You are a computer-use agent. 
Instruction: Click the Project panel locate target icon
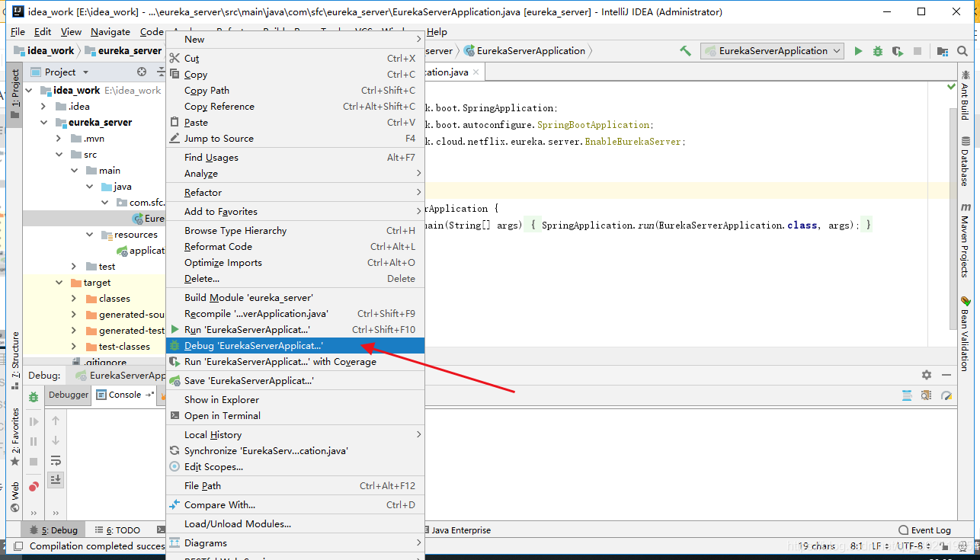142,72
